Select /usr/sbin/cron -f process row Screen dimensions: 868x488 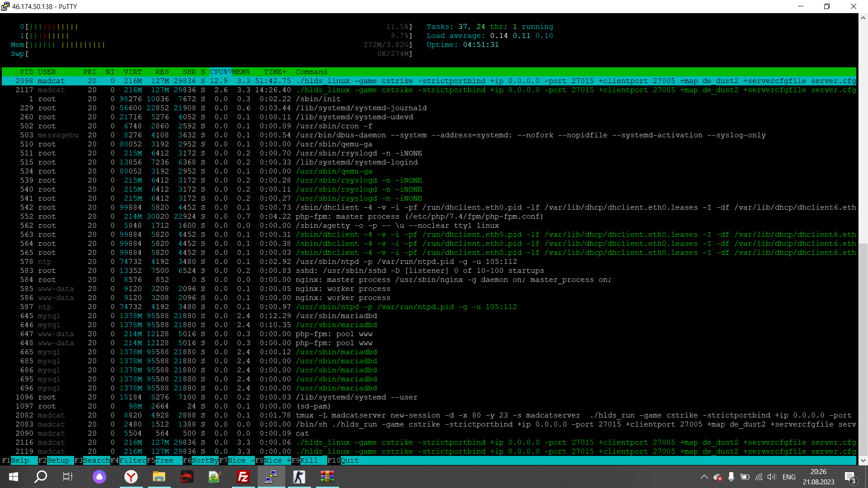429,126
